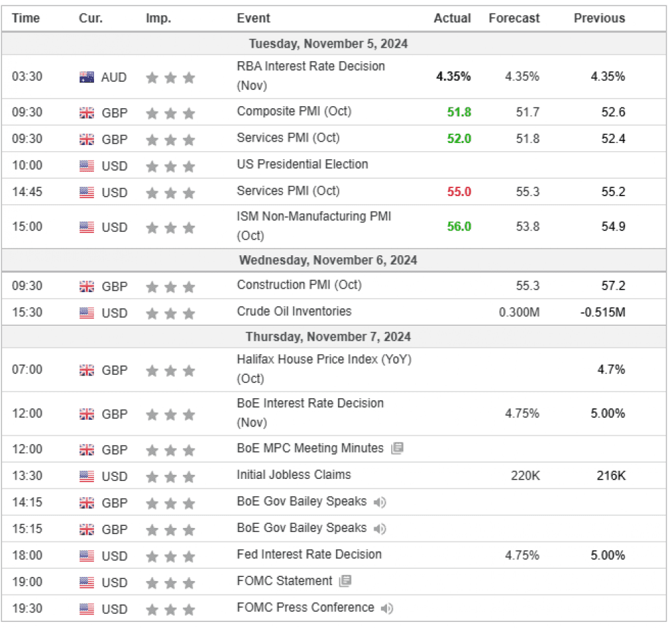This screenshot has width=672, height=628.
Task: Click the US flag in the 14:45 Services PMI row
Action: (87, 193)
